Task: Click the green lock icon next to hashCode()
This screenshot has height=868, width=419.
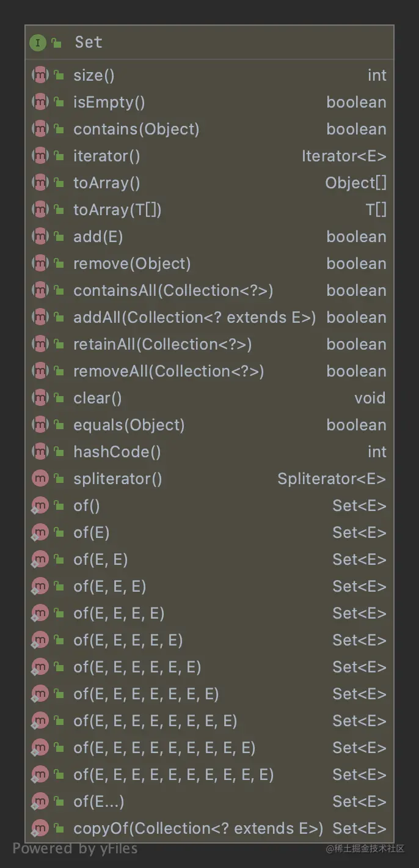Action: click(59, 452)
